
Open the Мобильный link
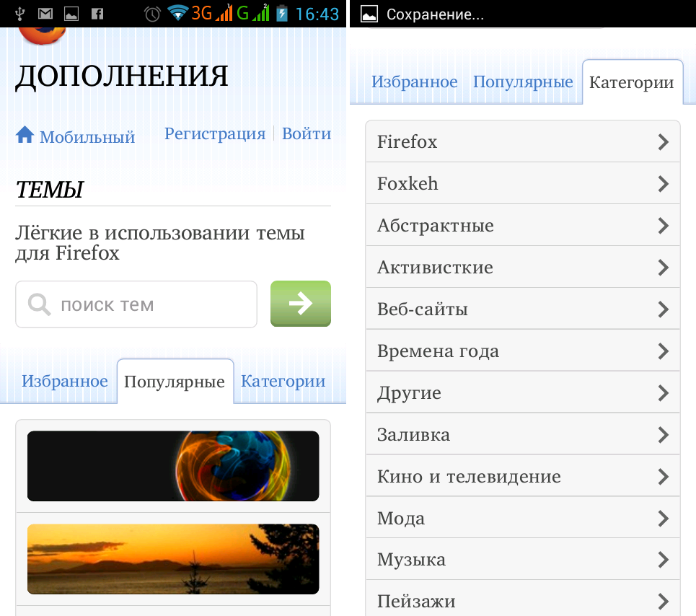click(87, 137)
